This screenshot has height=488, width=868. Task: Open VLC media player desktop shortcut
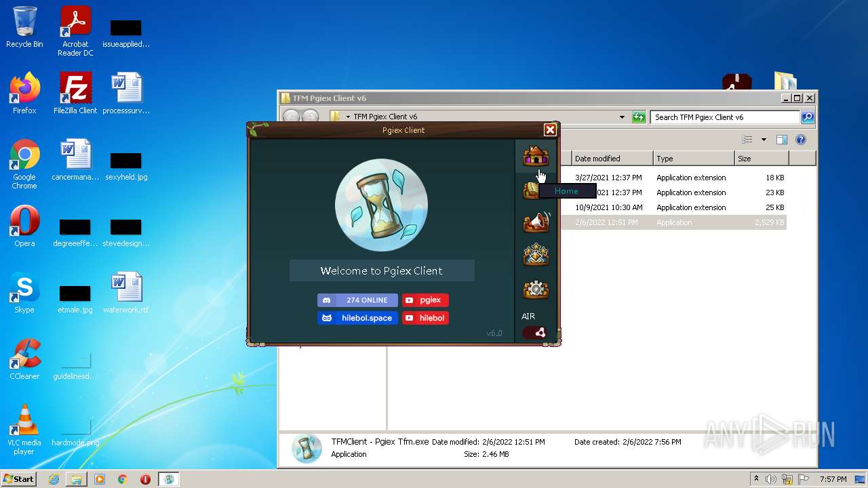click(24, 430)
